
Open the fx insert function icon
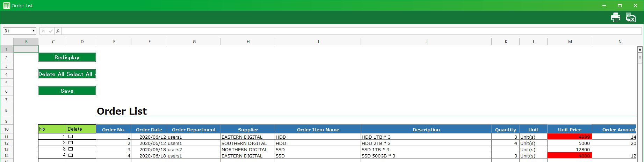(x=58, y=31)
